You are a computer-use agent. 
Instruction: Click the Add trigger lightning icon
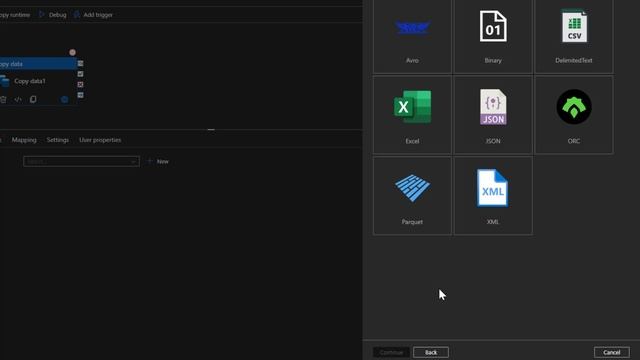[77, 14]
